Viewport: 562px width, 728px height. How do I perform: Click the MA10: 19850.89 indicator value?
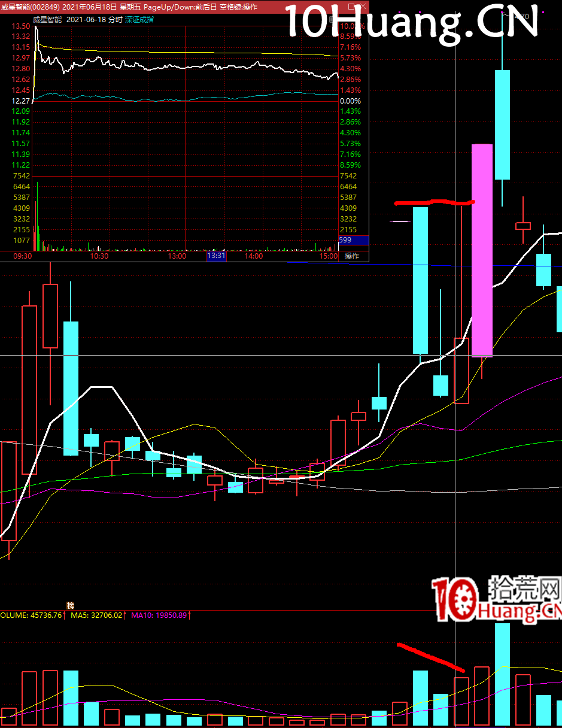162,615
